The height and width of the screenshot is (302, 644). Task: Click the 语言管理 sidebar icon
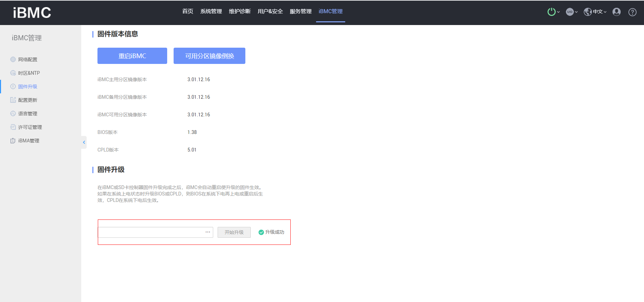13,114
